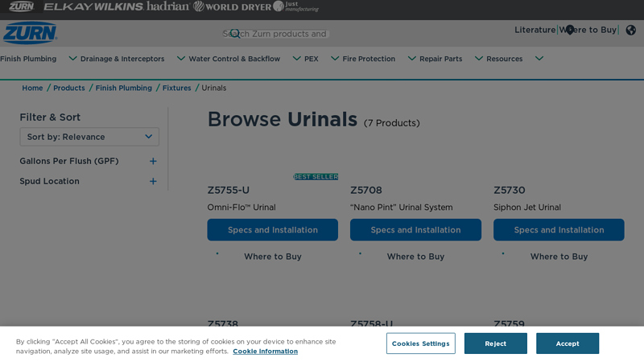Click the Zurn logo in the main header
This screenshot has width=644, height=362.
tap(30, 33)
